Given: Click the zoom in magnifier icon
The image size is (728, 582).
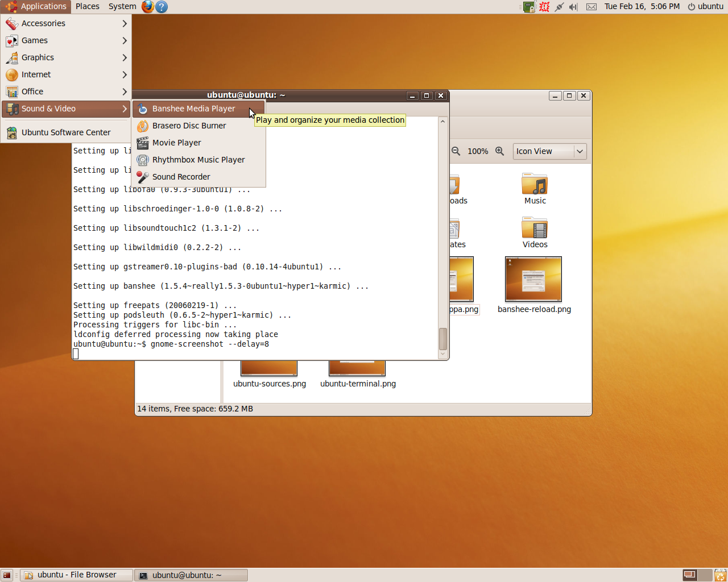Looking at the screenshot, I should tap(499, 151).
